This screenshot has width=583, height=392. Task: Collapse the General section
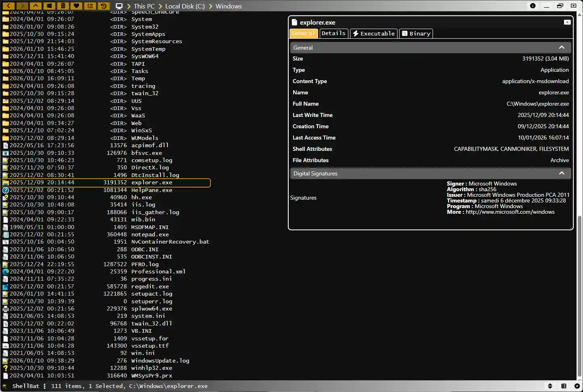562,47
